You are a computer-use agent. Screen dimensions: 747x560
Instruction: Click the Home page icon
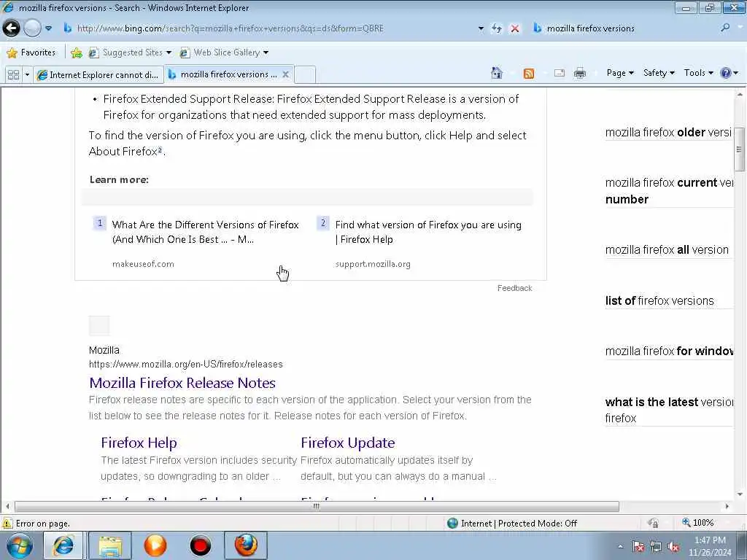496,73
